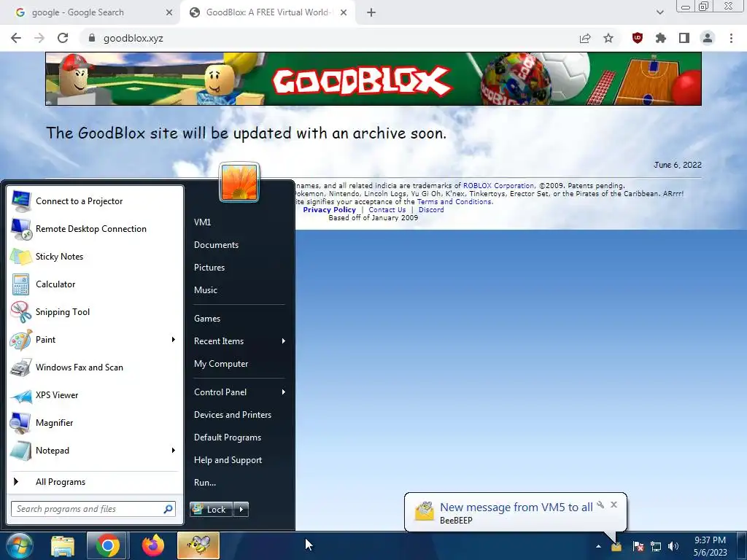Image resolution: width=747 pixels, height=560 pixels.
Task: Open the Chrome extensions puzzle icon
Action: (660, 38)
